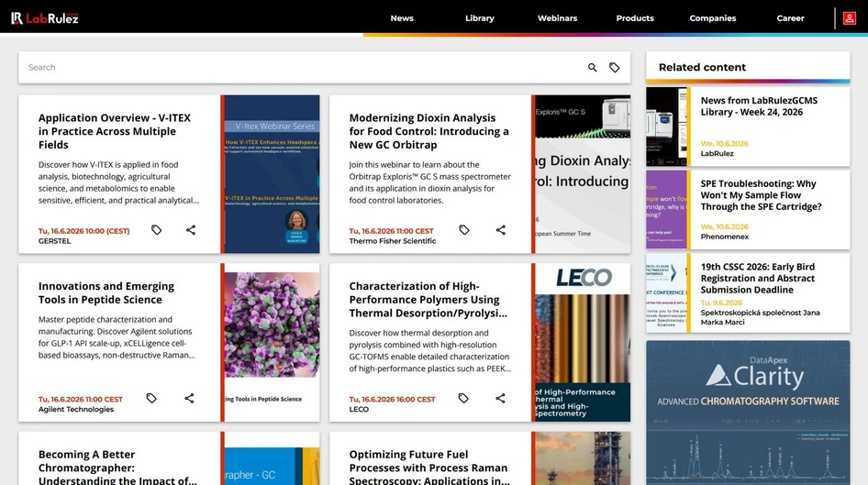Click the LabRulezGCMS news thumbnail
This screenshot has width=868, height=485.
[666, 127]
